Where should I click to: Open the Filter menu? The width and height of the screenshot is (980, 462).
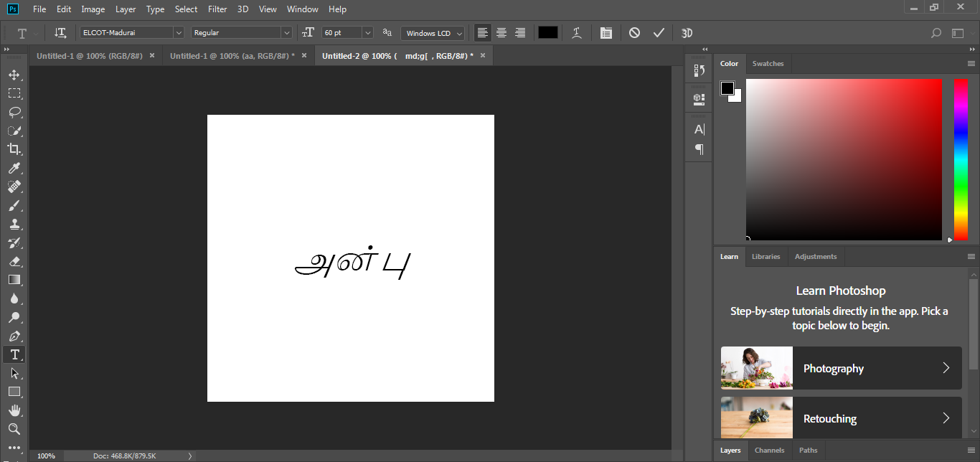click(x=217, y=9)
